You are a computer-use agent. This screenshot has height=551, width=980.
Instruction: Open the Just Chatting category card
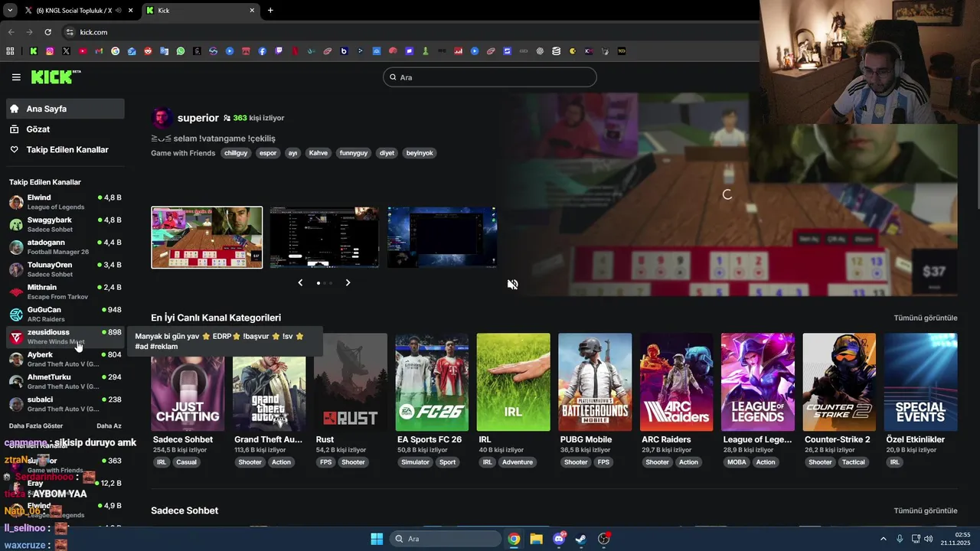(188, 382)
